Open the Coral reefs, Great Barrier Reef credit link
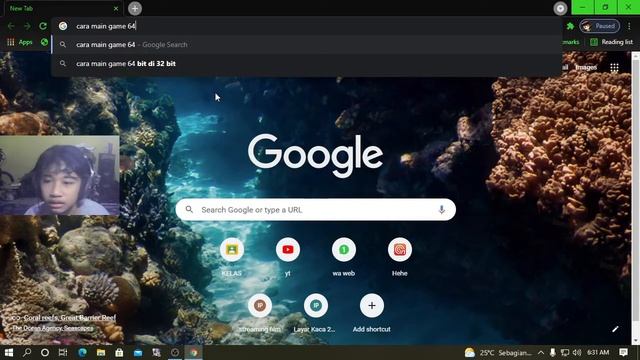Screen dimensions: 640x360 (x=69, y=318)
